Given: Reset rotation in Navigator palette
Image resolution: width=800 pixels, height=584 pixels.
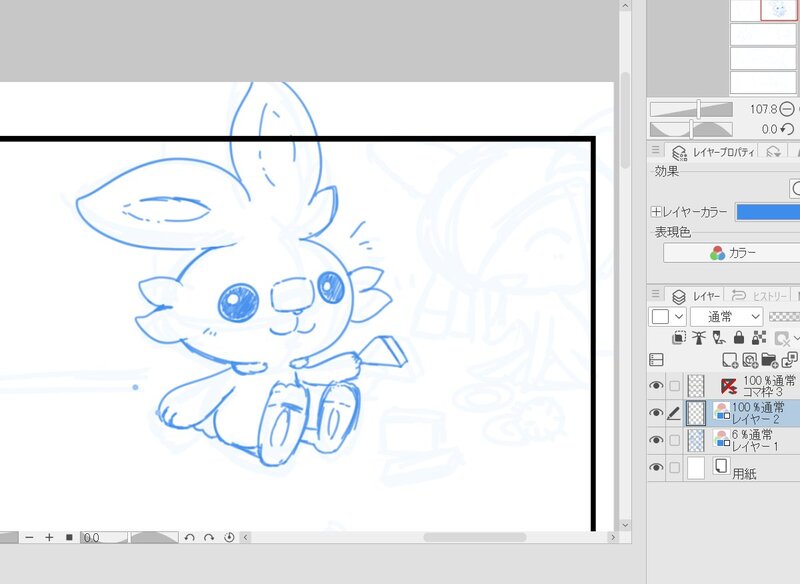Looking at the screenshot, I should coord(787,129).
